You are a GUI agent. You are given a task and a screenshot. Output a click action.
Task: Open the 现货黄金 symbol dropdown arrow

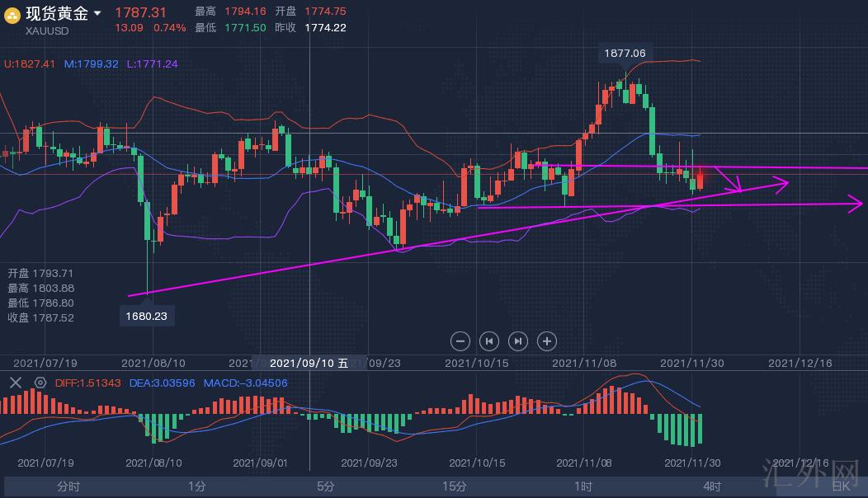97,13
